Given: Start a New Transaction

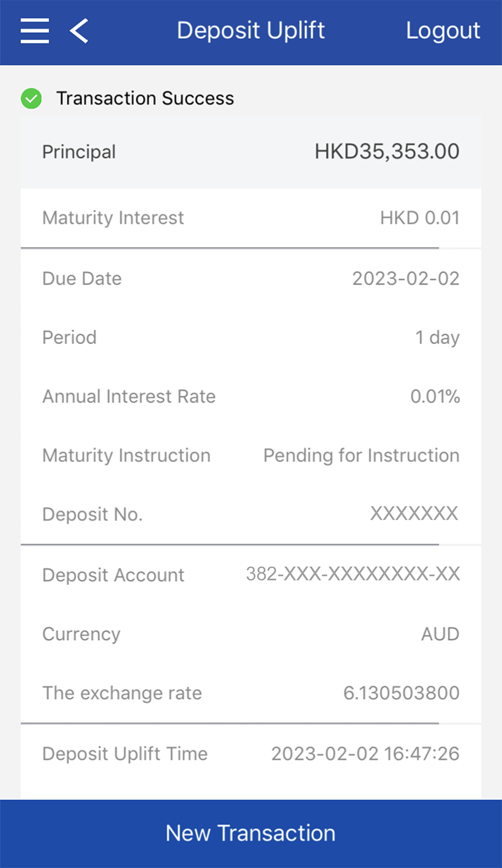Looking at the screenshot, I should tap(251, 833).
